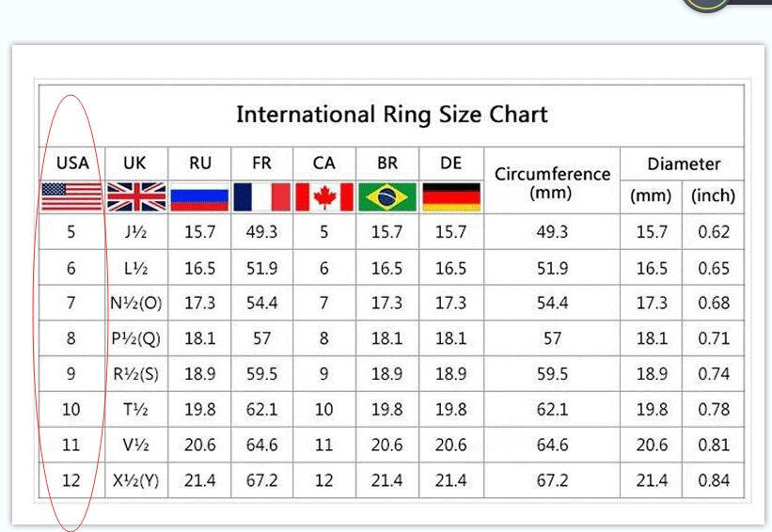Select UK size N½(O) cell
772x532 pixels.
(135, 304)
